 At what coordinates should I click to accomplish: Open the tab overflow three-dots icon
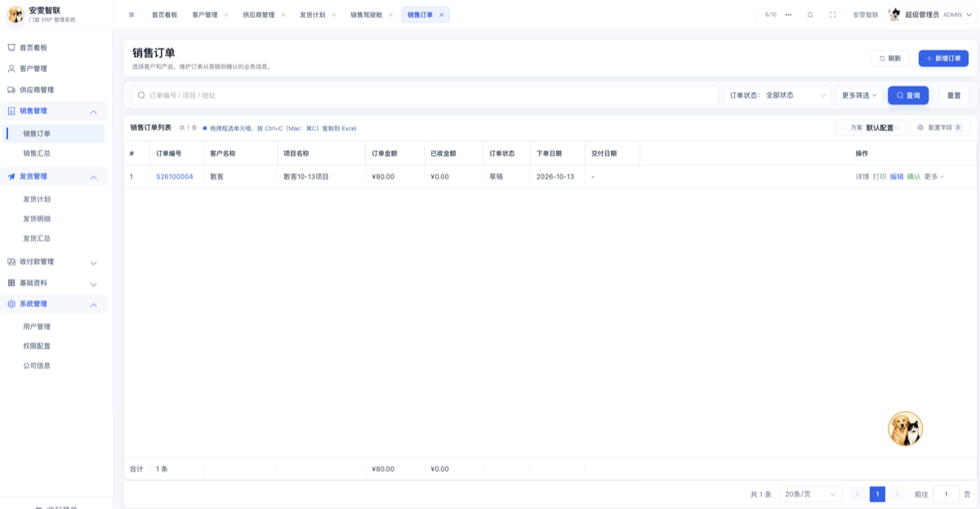pos(788,15)
